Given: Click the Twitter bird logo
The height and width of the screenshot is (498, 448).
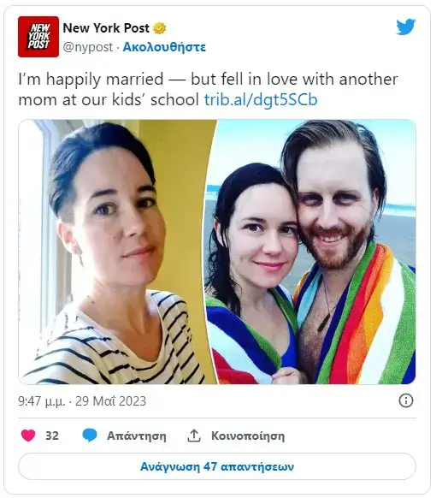Looking at the screenshot, I should pyautogui.click(x=406, y=27).
